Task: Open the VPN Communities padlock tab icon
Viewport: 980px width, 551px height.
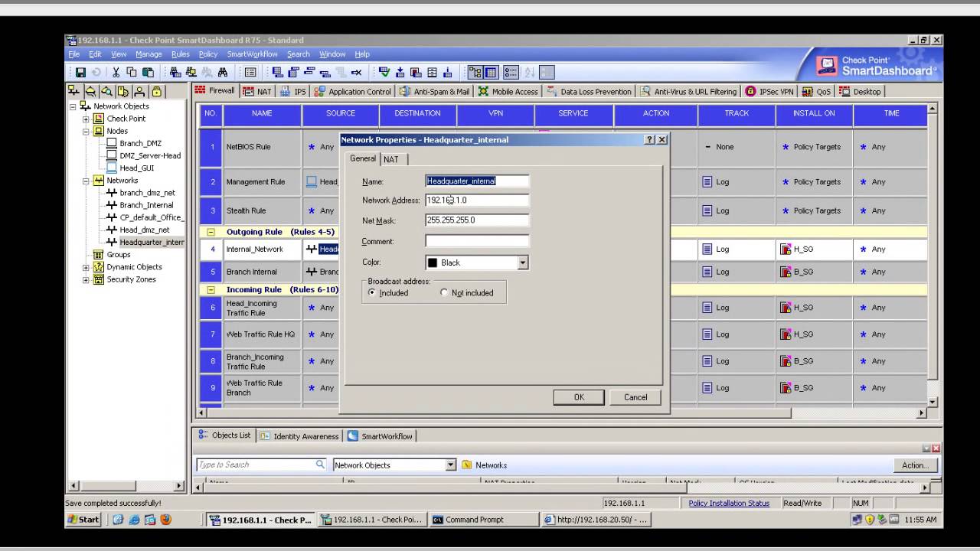Action: pyautogui.click(x=157, y=91)
